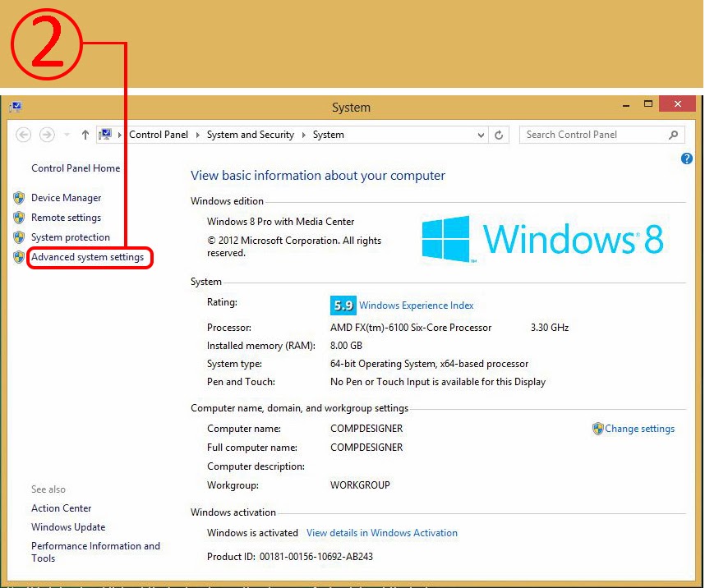Open the recent locations dropdown arrow
Viewport: 705px width, 588px height.
(x=67, y=135)
